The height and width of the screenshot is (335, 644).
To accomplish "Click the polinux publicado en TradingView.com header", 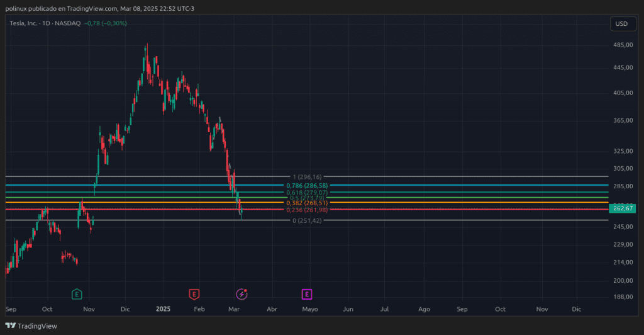I will point(100,9).
